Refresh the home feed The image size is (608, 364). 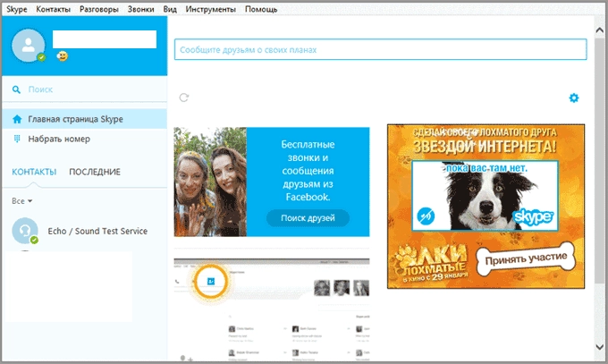[184, 97]
